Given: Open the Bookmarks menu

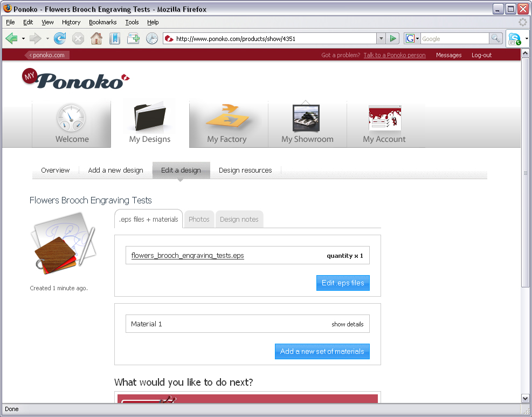Looking at the screenshot, I should pos(103,22).
